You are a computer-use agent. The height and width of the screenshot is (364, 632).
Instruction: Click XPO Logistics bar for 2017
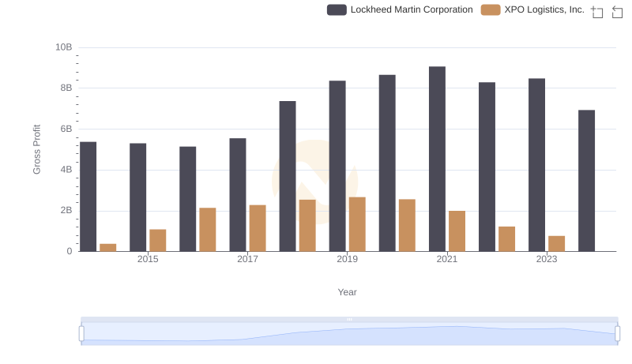coord(258,228)
